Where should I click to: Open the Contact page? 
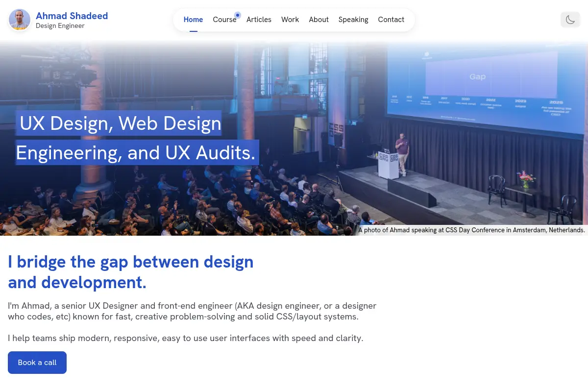(x=391, y=20)
